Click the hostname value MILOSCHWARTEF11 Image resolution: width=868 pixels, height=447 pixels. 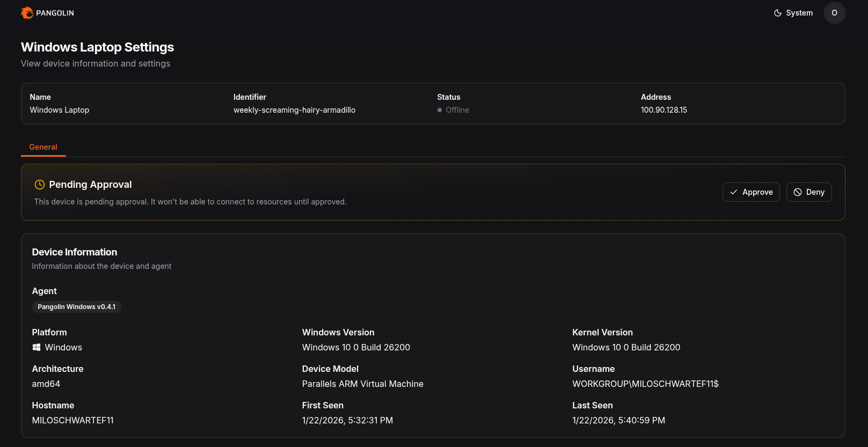72,421
